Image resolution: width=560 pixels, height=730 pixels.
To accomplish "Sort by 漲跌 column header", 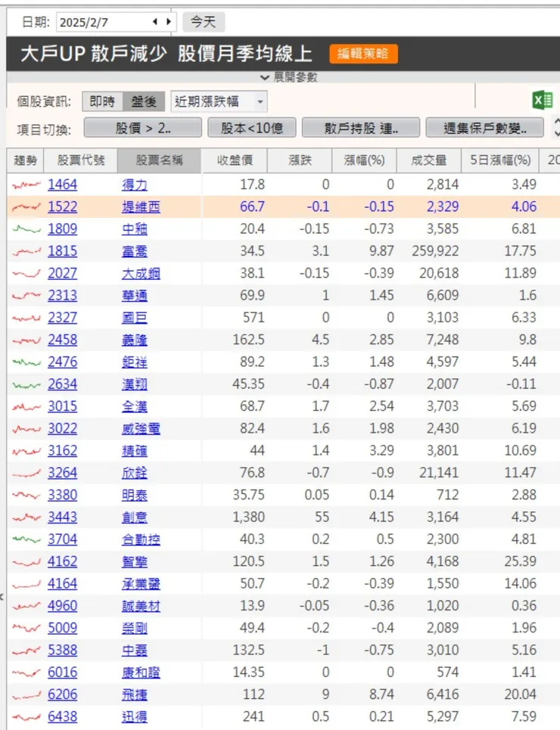I will click(299, 160).
